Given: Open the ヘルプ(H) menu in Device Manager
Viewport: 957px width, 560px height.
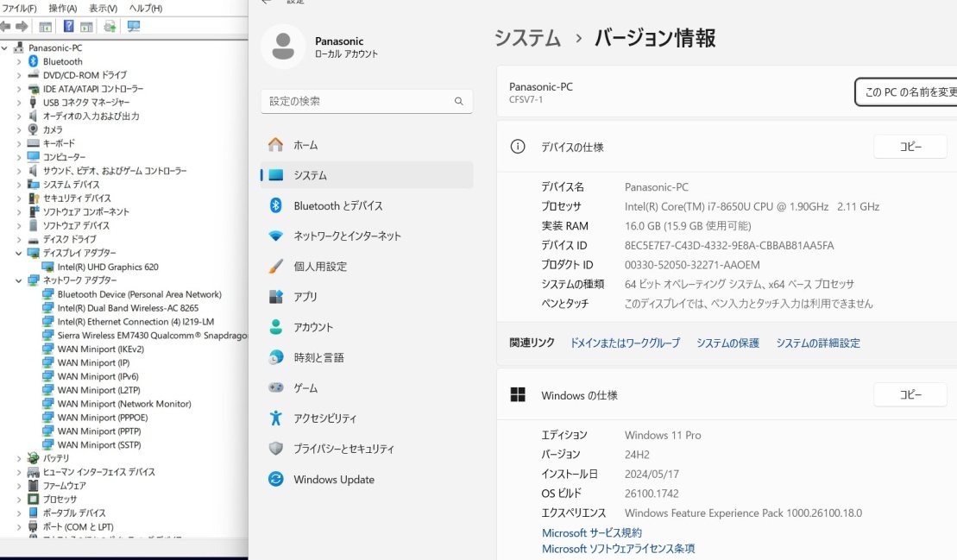Looking at the screenshot, I should 145,8.
